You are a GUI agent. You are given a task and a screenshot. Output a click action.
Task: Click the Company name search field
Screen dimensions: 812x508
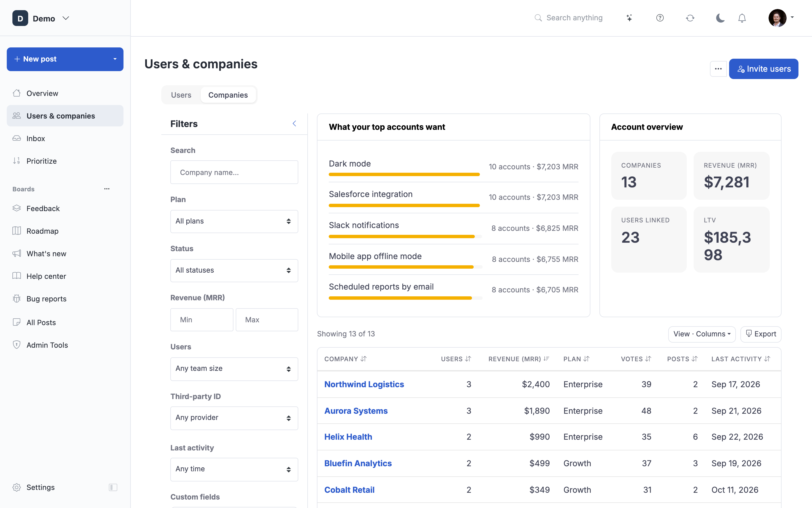point(234,172)
